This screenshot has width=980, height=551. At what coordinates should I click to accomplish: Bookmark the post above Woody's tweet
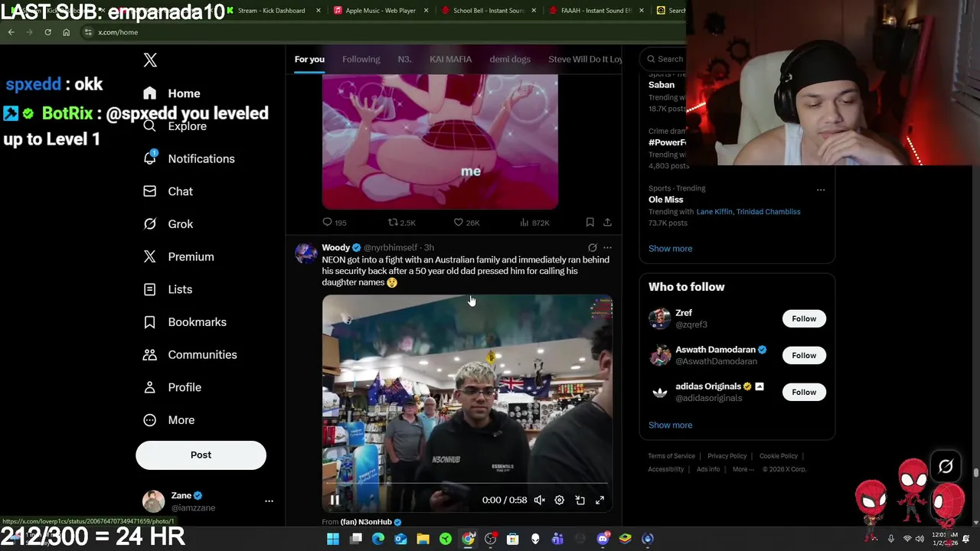(x=590, y=223)
